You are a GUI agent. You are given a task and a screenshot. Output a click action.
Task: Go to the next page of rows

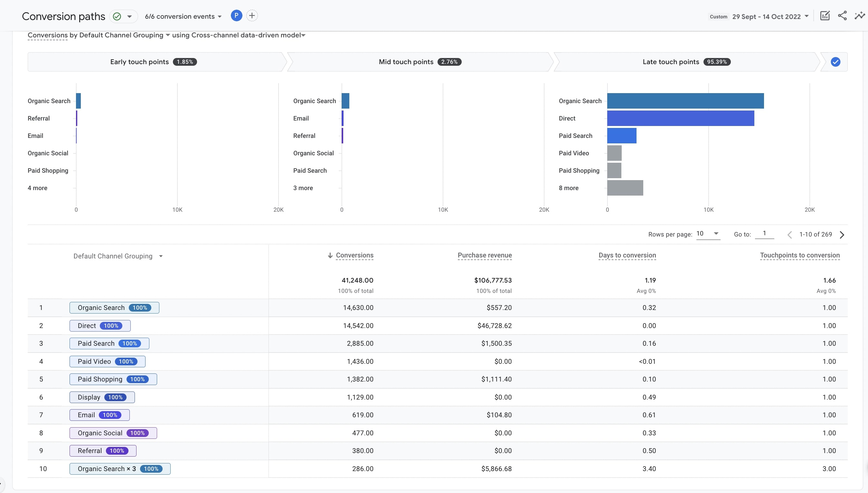pyautogui.click(x=842, y=235)
